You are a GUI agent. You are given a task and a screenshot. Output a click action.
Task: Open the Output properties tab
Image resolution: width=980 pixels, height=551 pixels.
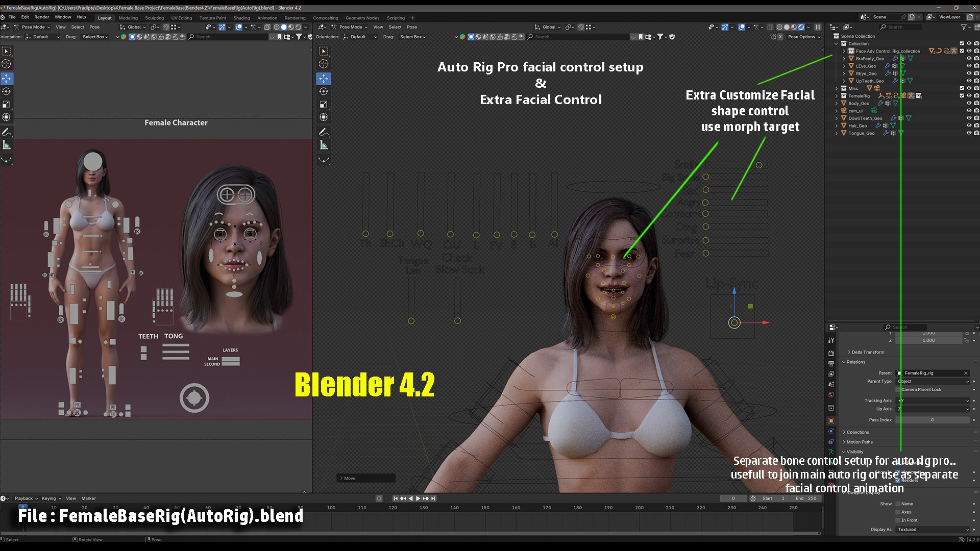coord(831,364)
